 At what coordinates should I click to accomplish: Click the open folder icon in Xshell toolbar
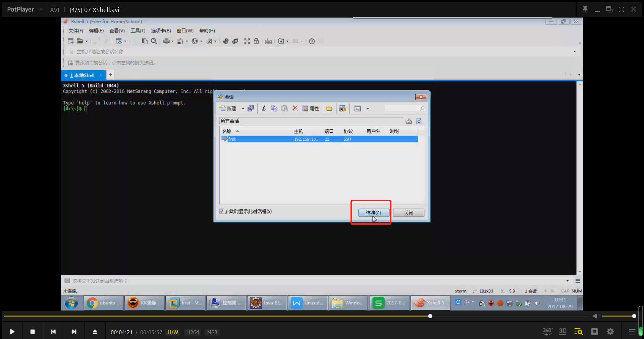tap(80, 41)
